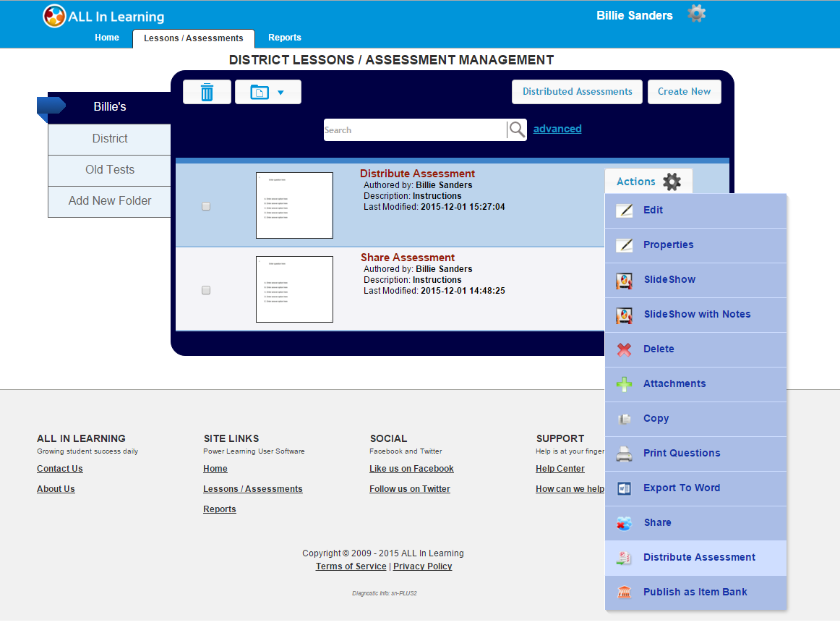Viewport: 840px width, 633px height.
Task: Open settings gear next to Billie Sanders
Action: coord(696,14)
